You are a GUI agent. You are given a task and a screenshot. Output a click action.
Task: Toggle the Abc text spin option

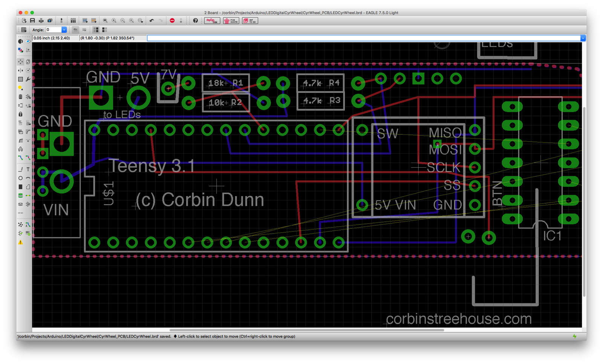[75, 30]
